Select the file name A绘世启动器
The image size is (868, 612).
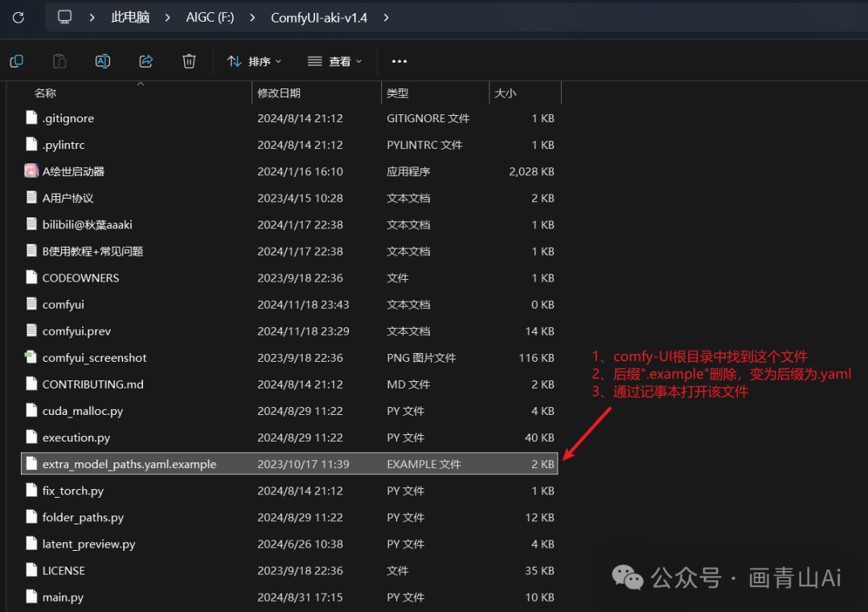(73, 171)
